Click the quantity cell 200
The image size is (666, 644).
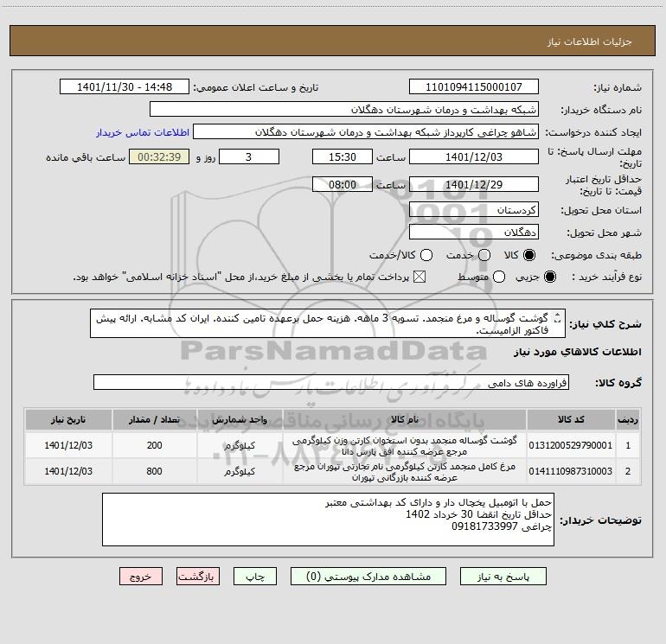click(154, 445)
